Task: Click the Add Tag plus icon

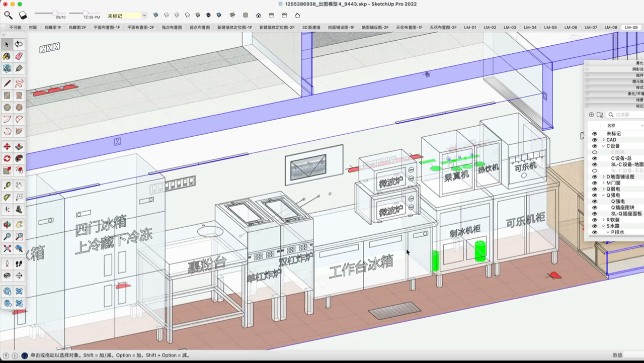Action: click(x=591, y=115)
